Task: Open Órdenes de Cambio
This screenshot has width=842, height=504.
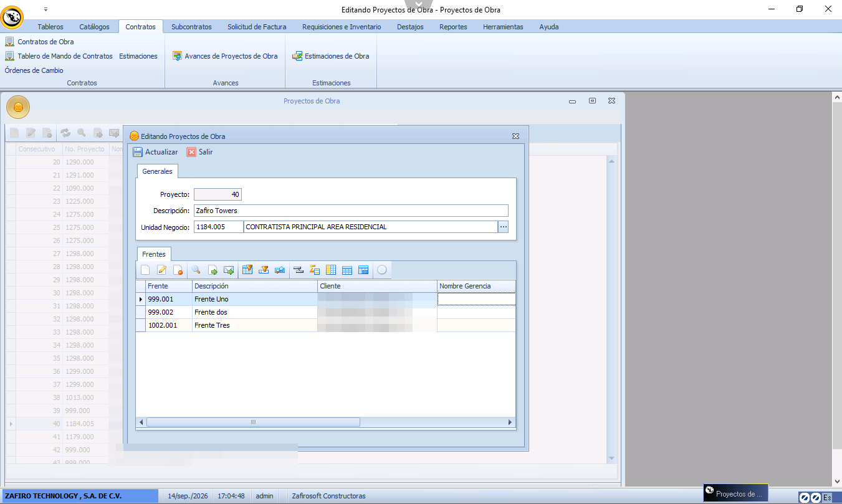Action: point(34,70)
